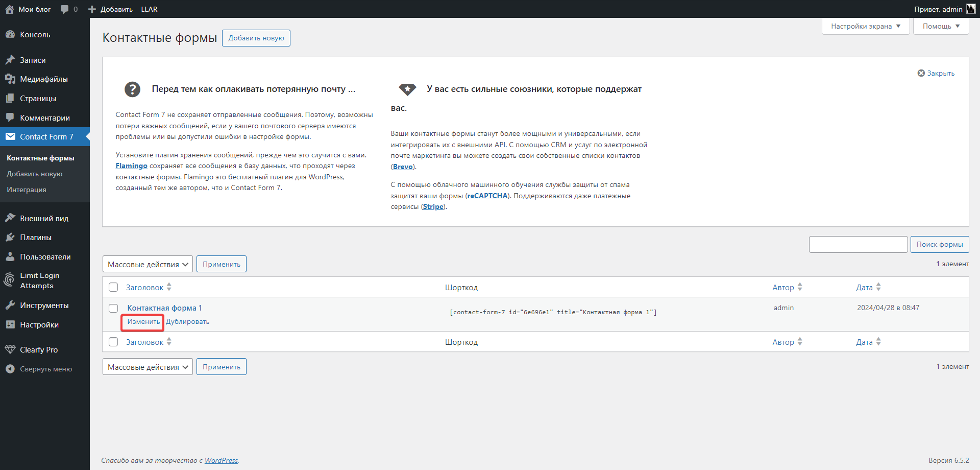The height and width of the screenshot is (470, 980).
Task: Expand the Помощь help tab
Action: [x=941, y=26]
